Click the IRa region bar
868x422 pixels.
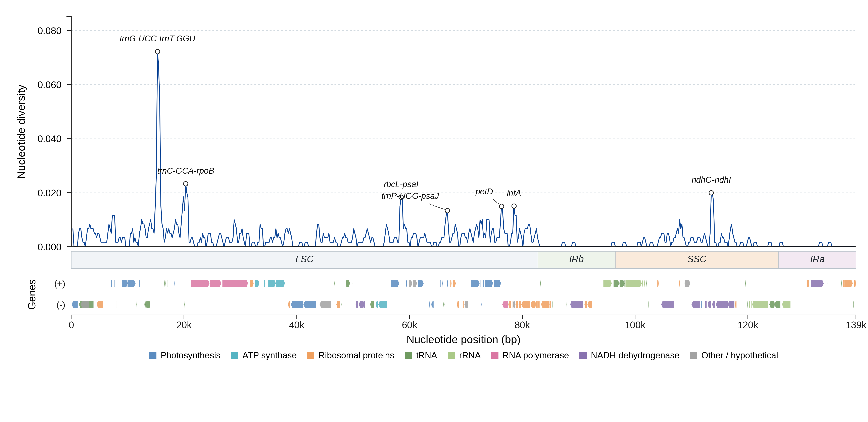pos(817,260)
